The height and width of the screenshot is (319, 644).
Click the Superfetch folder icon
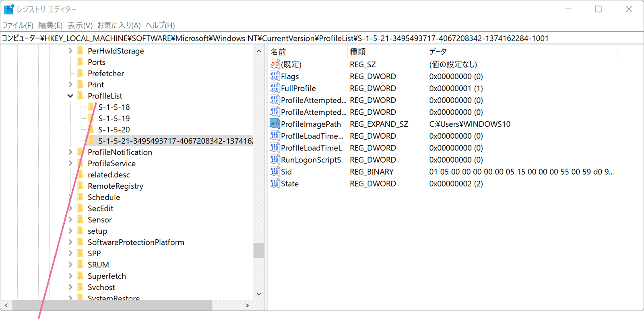pyautogui.click(x=80, y=276)
